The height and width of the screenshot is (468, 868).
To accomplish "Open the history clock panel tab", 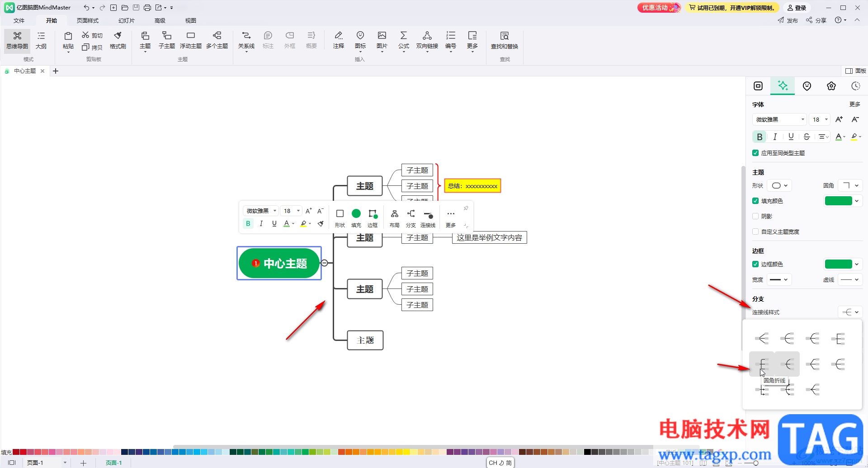I will coord(856,86).
